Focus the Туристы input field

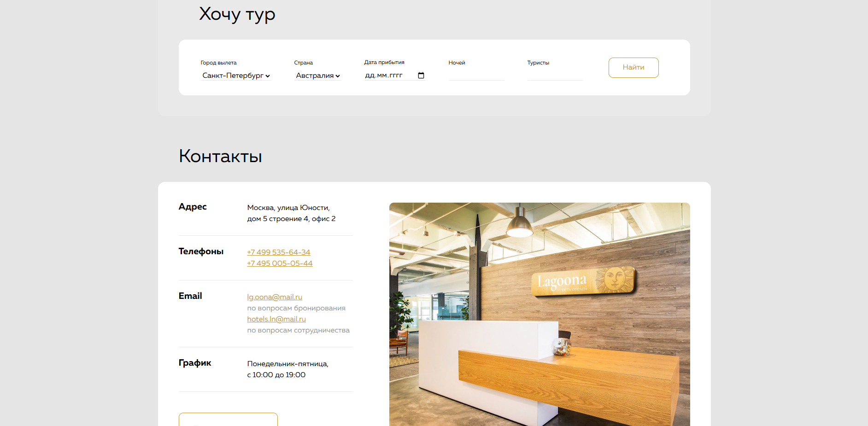[555, 76]
